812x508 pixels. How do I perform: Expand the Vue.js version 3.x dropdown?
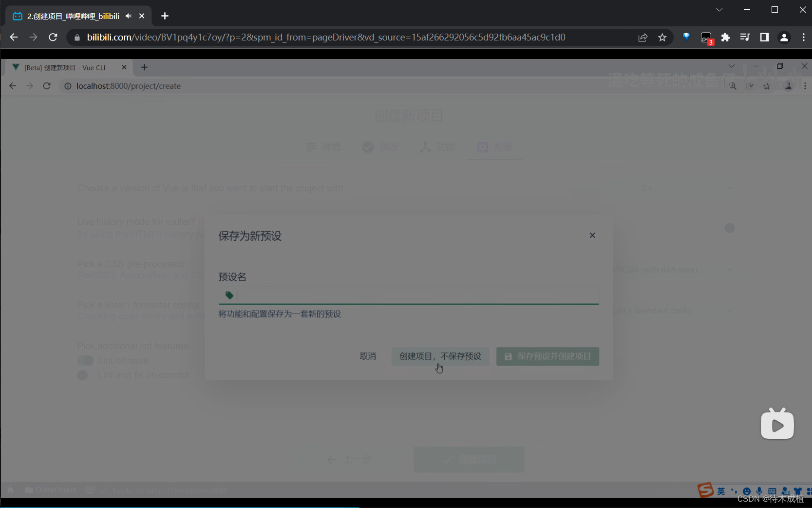[686, 188]
